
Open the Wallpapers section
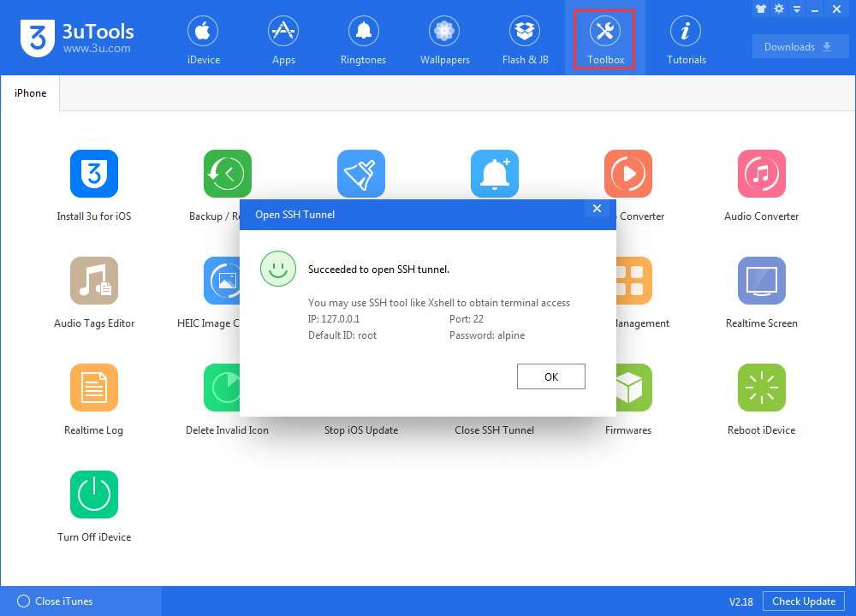click(444, 39)
